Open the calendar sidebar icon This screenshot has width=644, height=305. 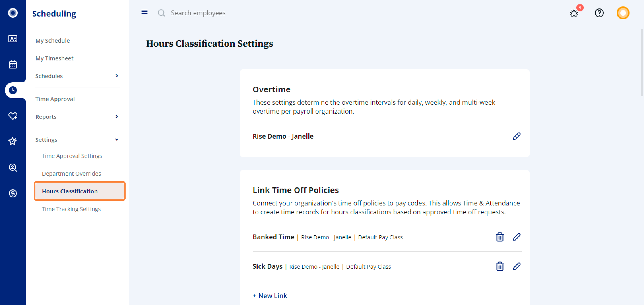[x=13, y=64]
